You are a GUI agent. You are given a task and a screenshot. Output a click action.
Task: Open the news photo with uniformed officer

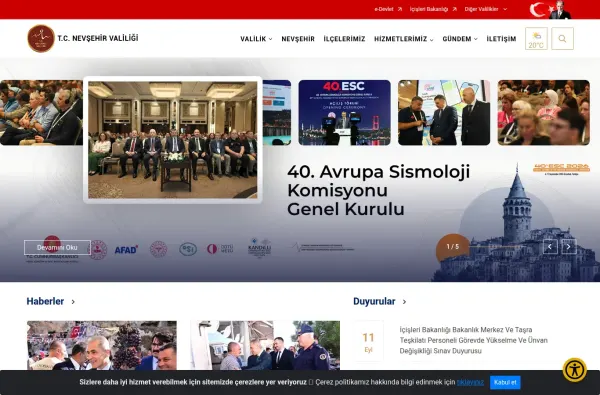[265, 346]
